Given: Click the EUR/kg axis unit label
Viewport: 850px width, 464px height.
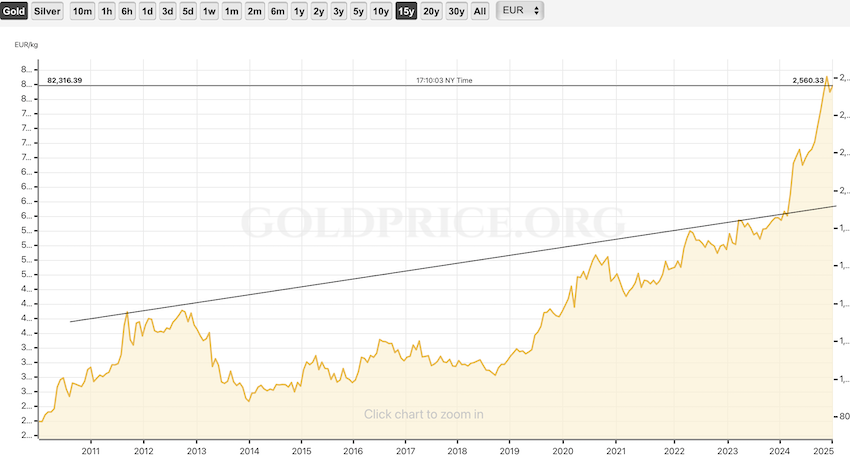Looking at the screenshot, I should pos(26,44).
